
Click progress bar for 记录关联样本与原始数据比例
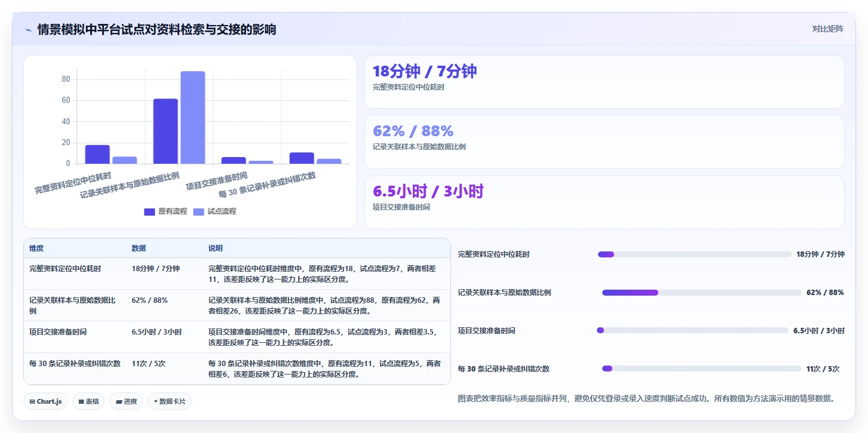pos(702,293)
